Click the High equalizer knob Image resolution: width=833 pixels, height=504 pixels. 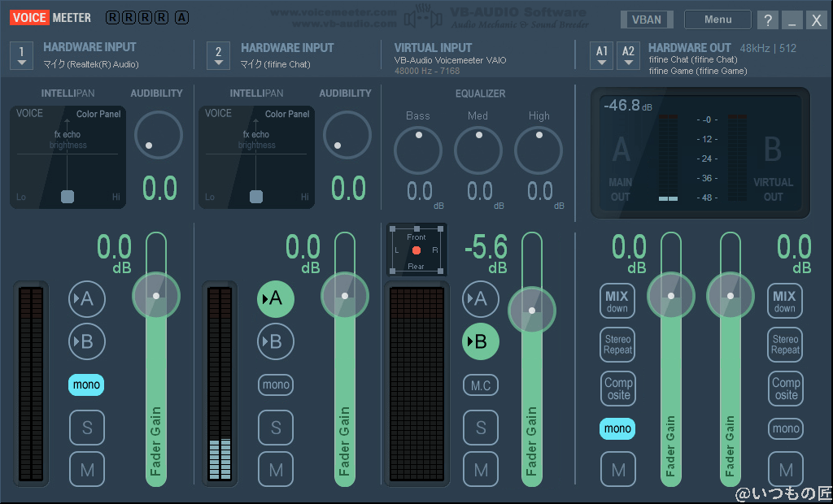click(539, 150)
